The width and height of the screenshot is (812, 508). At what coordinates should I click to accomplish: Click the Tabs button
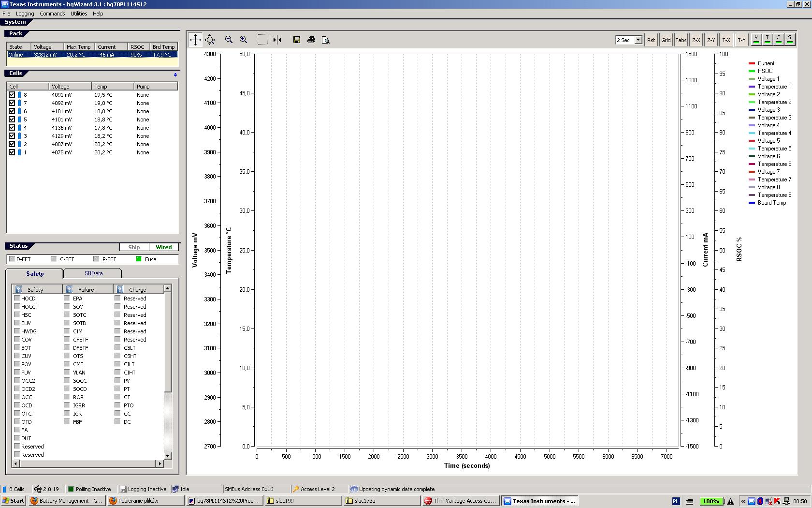[681, 40]
